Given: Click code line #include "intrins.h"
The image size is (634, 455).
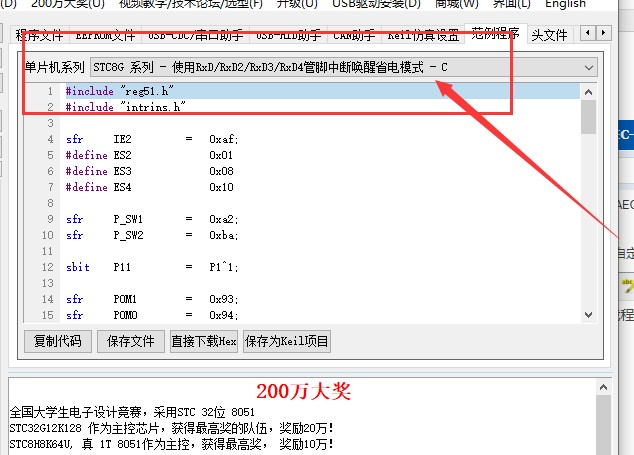Looking at the screenshot, I should click(126, 107).
